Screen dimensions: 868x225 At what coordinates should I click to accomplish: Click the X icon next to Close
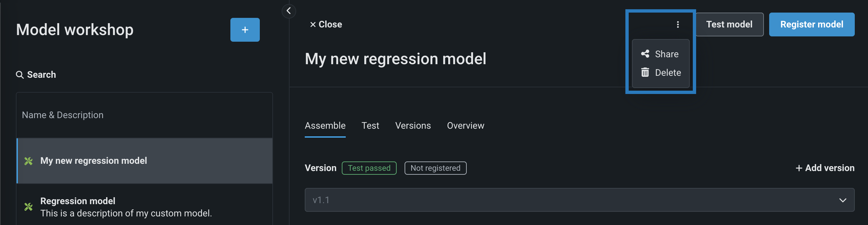[313, 24]
